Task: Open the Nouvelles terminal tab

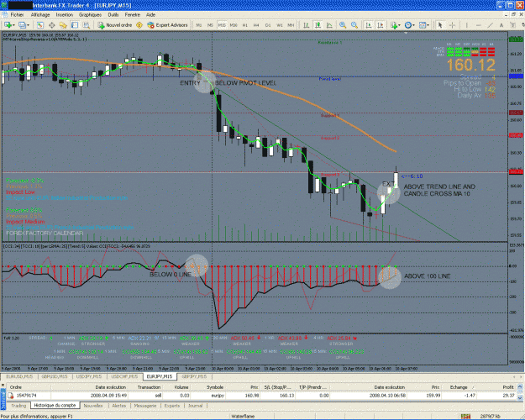Action: click(93, 406)
